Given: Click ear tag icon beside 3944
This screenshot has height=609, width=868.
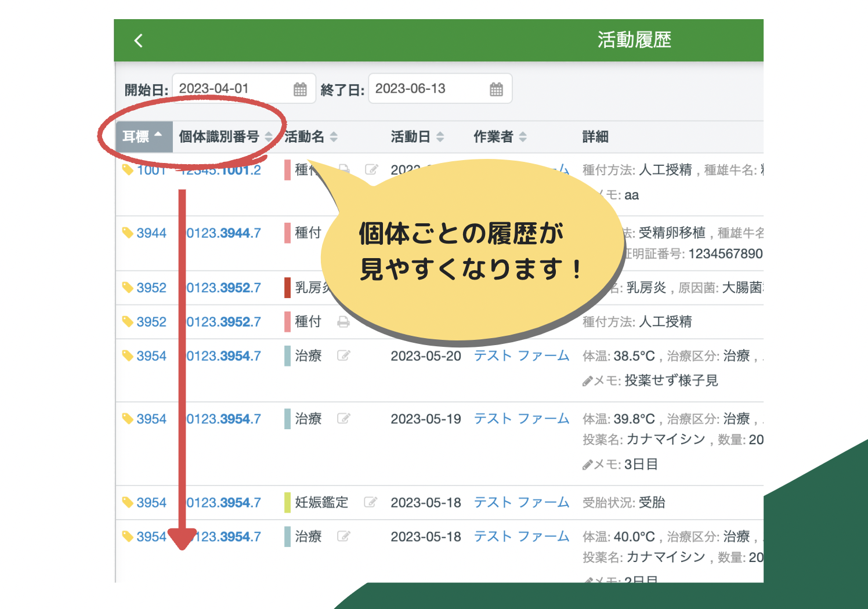Looking at the screenshot, I should pos(128,233).
